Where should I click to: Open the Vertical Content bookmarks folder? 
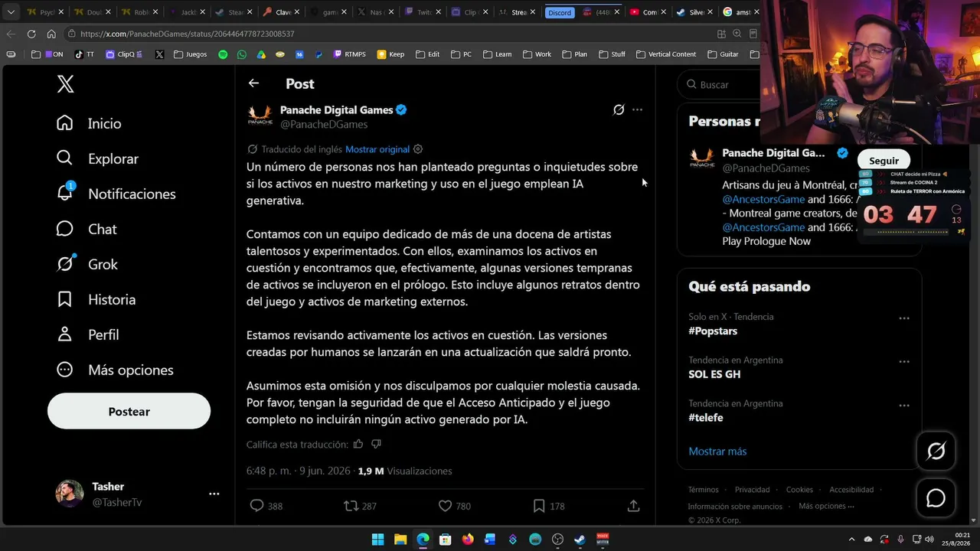point(666,54)
